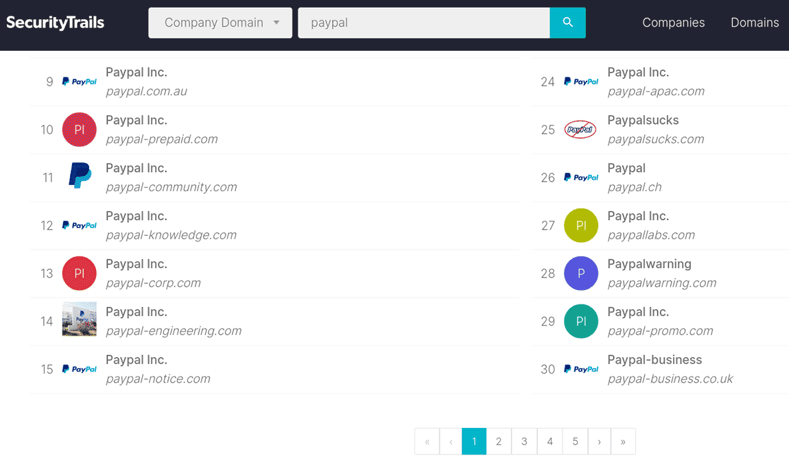This screenshot has height=469, width=789.
Task: Click PayPal logo for paypal.com.au
Action: tap(79, 82)
